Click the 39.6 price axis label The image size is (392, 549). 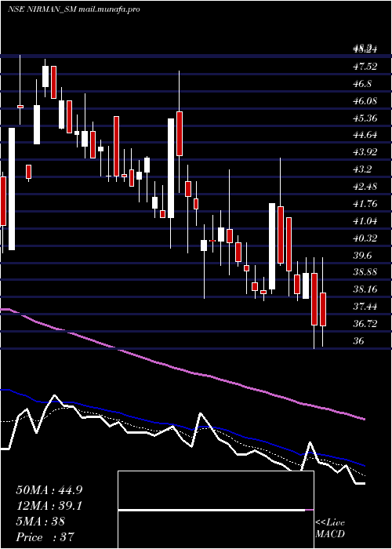coord(362,255)
